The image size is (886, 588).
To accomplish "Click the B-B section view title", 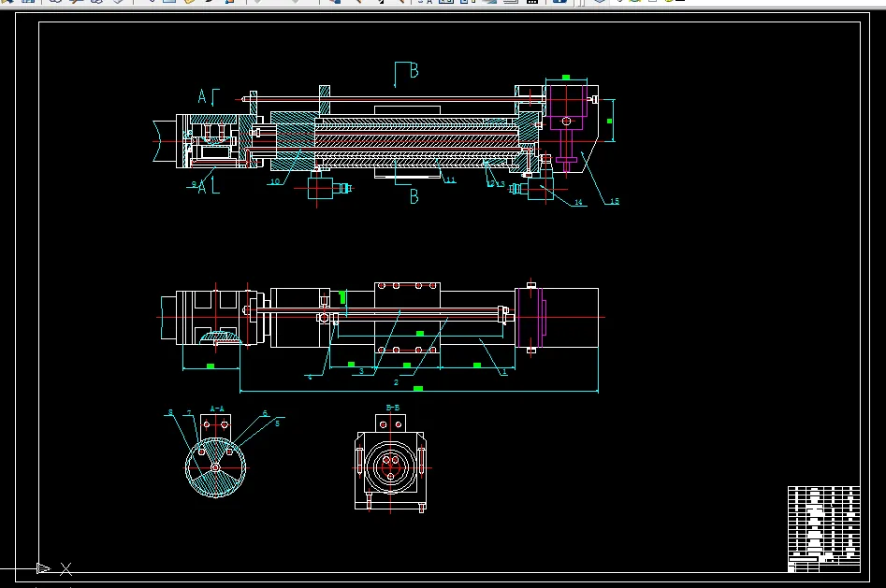I will 393,408.
